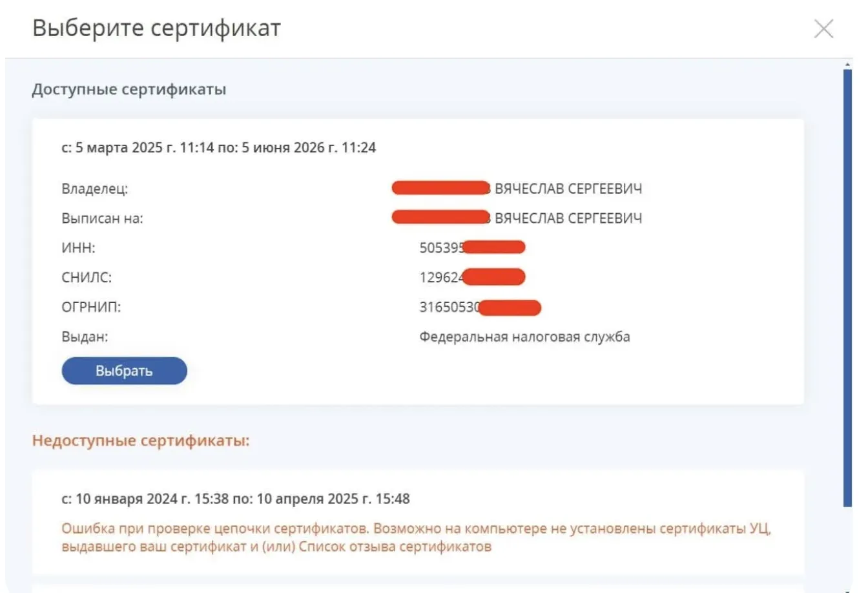Click the blue "Выбрать" button
868x593 pixels.
click(x=124, y=371)
